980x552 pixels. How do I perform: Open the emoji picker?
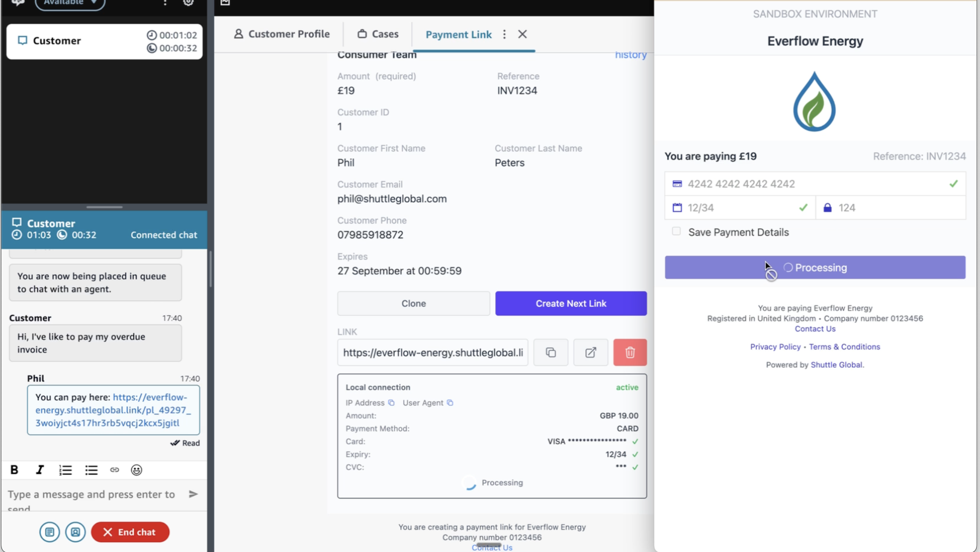click(x=136, y=470)
